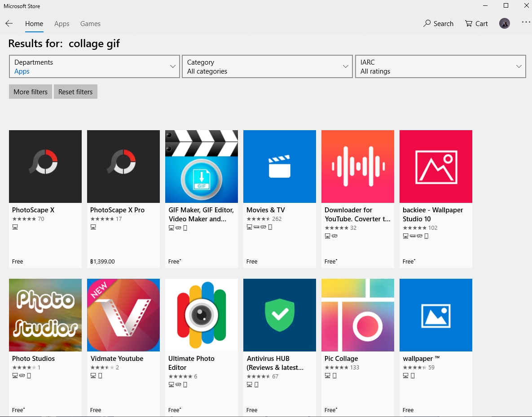This screenshot has height=417, width=532.
Task: Click the Downloader for YouTube rating 32
Action: tap(341, 228)
